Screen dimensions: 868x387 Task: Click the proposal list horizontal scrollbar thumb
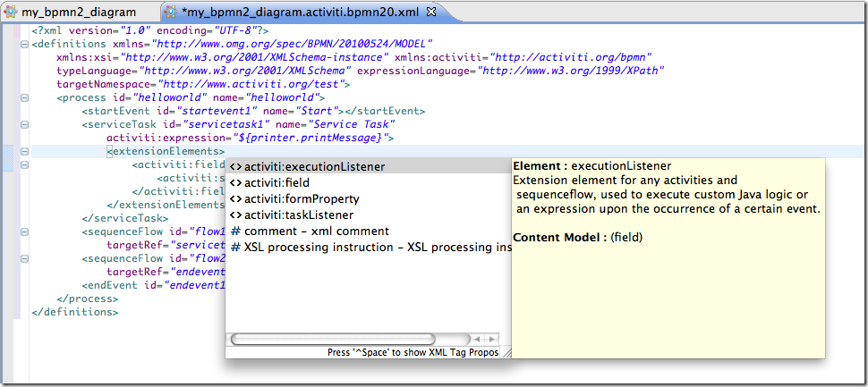pyautogui.click(x=333, y=339)
